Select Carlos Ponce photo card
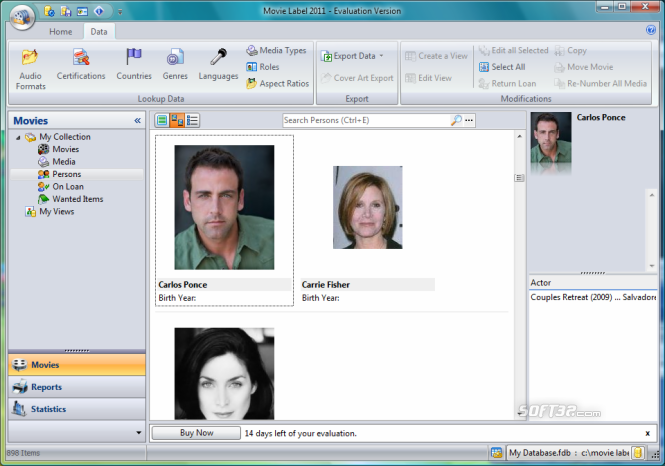The width and height of the screenshot is (665, 466). pos(224,220)
